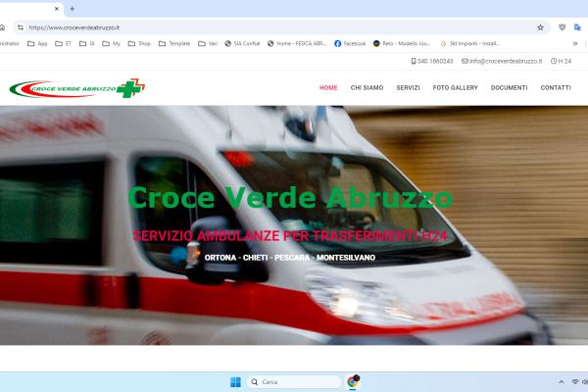The image size is (588, 392).
Task: Open the Shop bookmarks folder
Action: [139, 43]
